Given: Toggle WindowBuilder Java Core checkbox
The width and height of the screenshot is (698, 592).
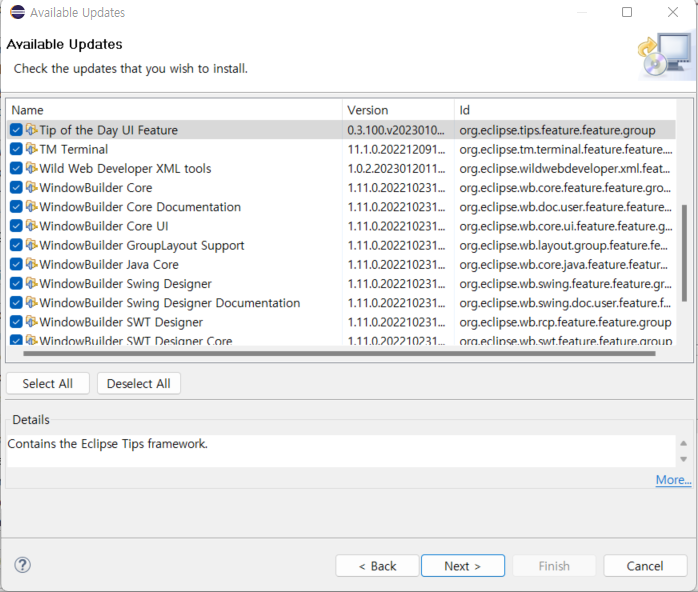Looking at the screenshot, I should coord(16,264).
